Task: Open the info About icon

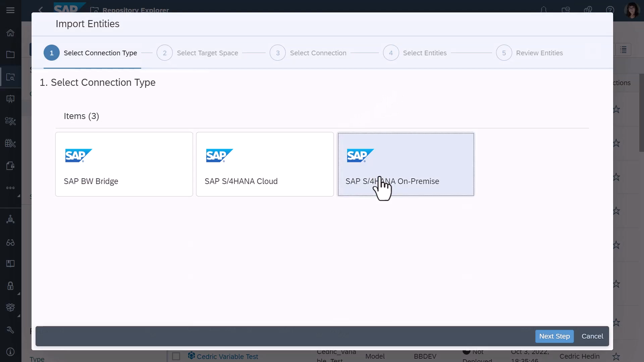Action: 10,352
